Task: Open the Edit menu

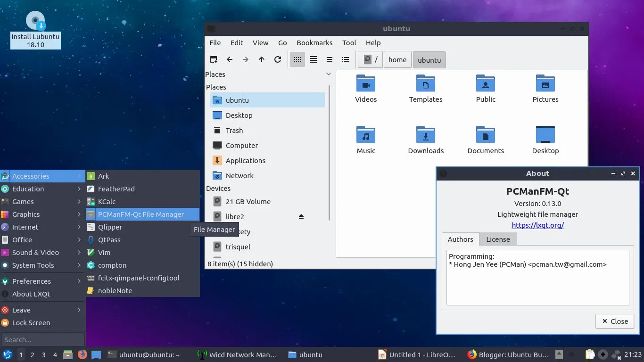Action: [x=237, y=42]
